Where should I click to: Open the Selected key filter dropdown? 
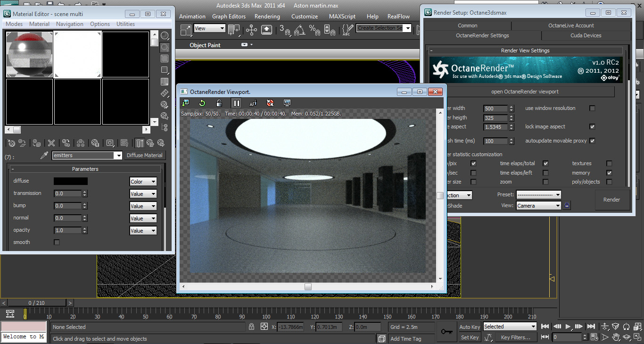pyautogui.click(x=510, y=327)
